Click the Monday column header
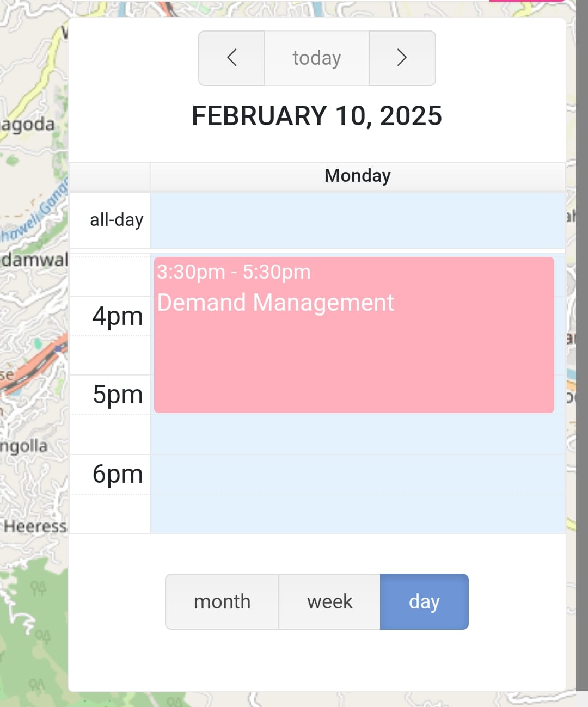This screenshot has width=588, height=707. (x=357, y=176)
